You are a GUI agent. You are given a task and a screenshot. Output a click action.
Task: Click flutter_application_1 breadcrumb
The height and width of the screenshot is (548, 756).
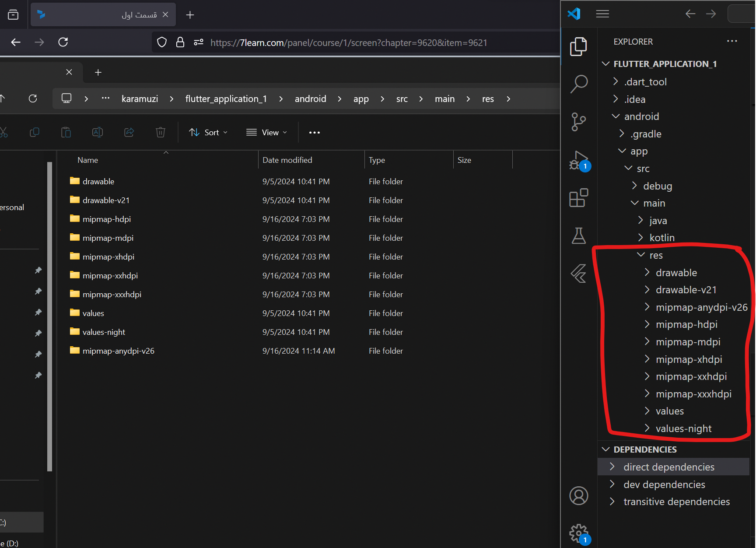pyautogui.click(x=226, y=99)
